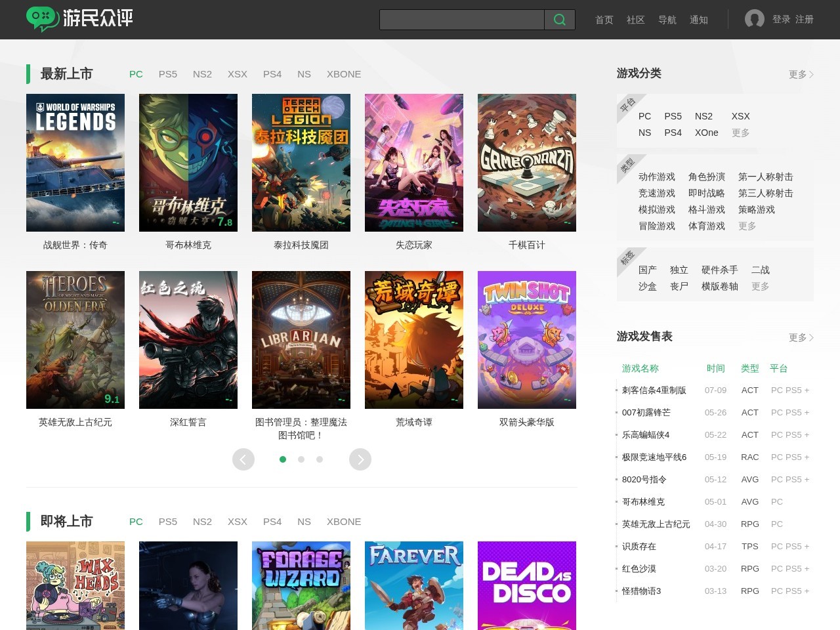Show more genres in 类型 section
The image size is (840, 630).
tap(747, 226)
